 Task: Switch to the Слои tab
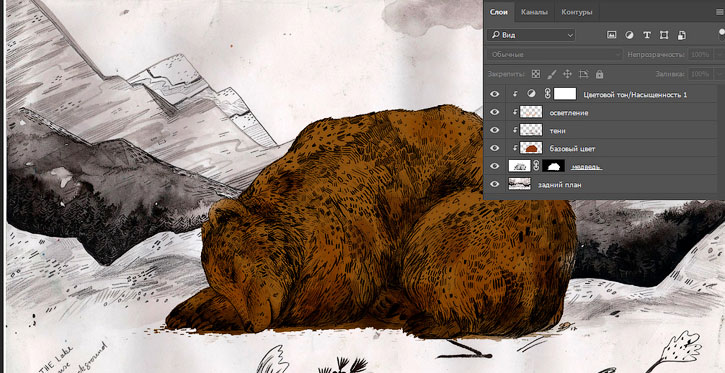(x=499, y=12)
